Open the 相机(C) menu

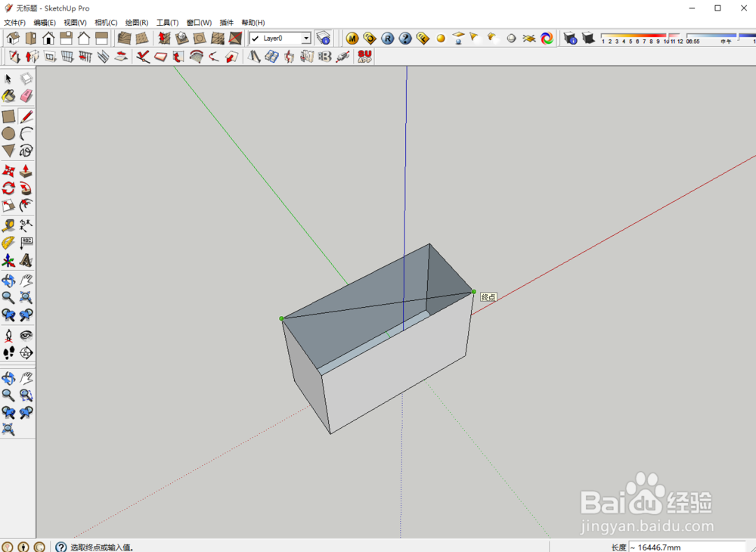point(106,23)
